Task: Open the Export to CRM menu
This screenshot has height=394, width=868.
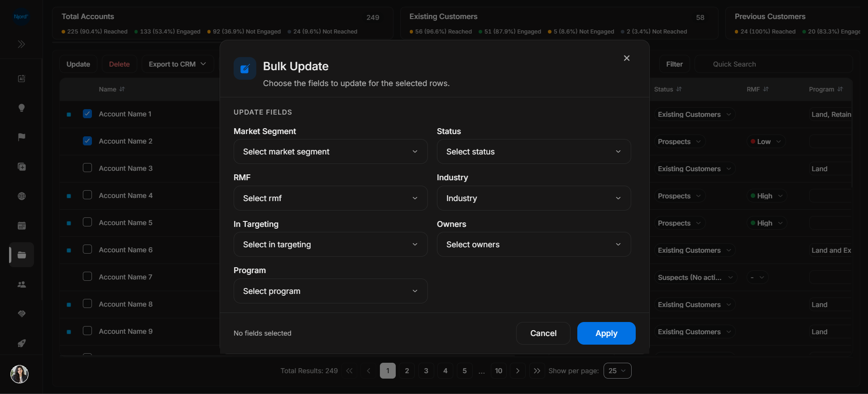Action: (177, 64)
